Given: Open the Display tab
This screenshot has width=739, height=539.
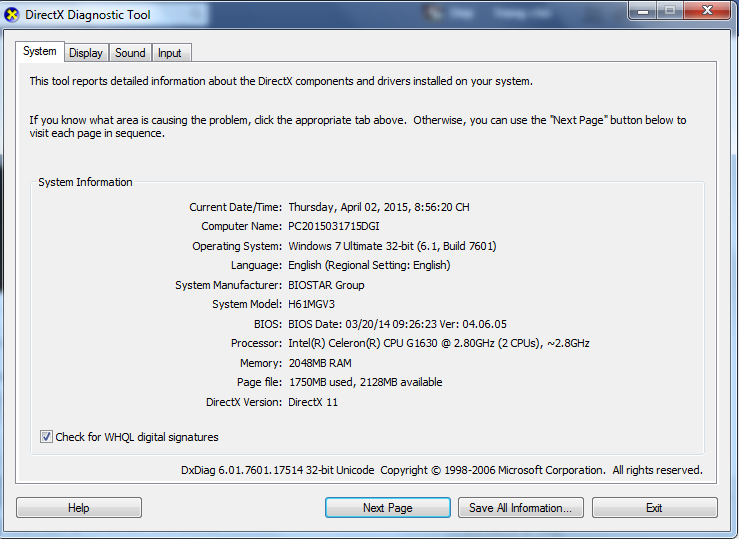Looking at the screenshot, I should (86, 53).
